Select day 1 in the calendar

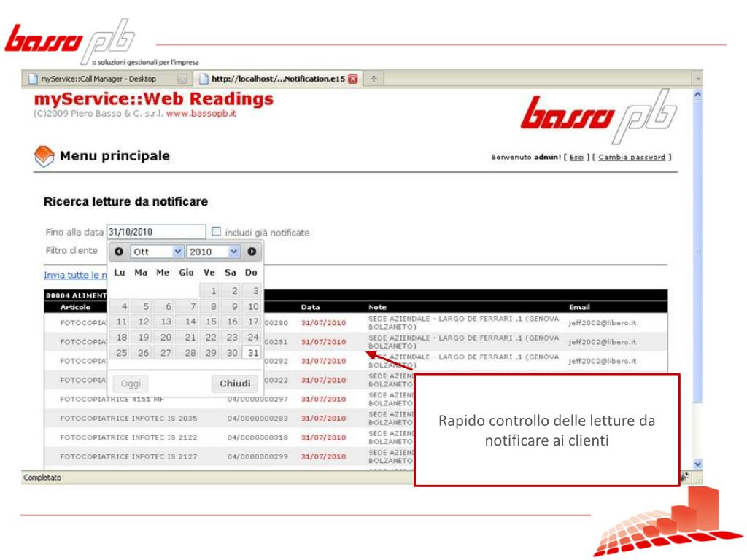point(209,290)
